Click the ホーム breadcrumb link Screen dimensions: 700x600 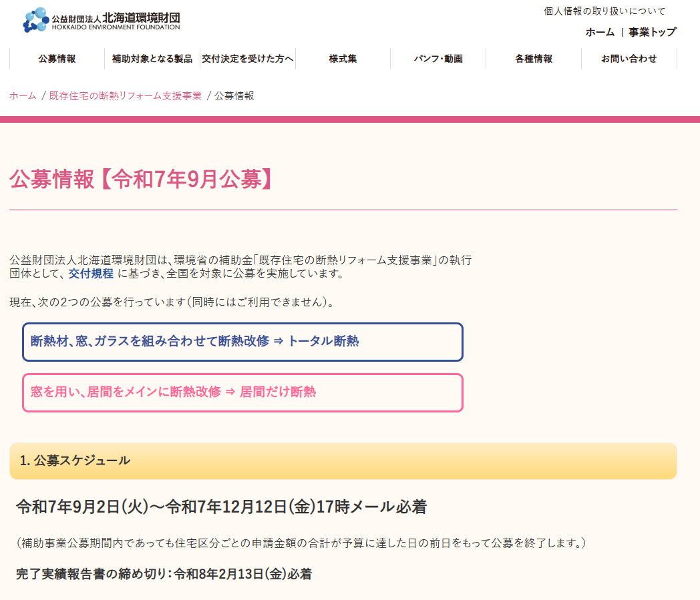point(23,95)
